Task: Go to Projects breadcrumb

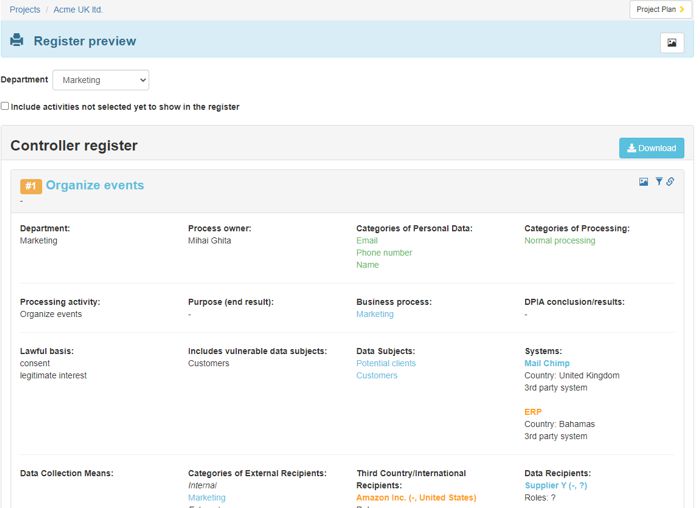Action: pyautogui.click(x=25, y=10)
